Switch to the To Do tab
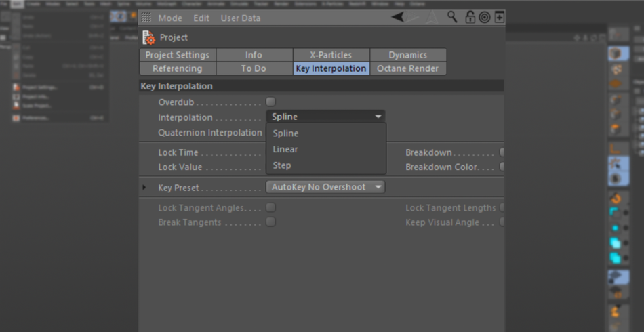 [x=254, y=68]
